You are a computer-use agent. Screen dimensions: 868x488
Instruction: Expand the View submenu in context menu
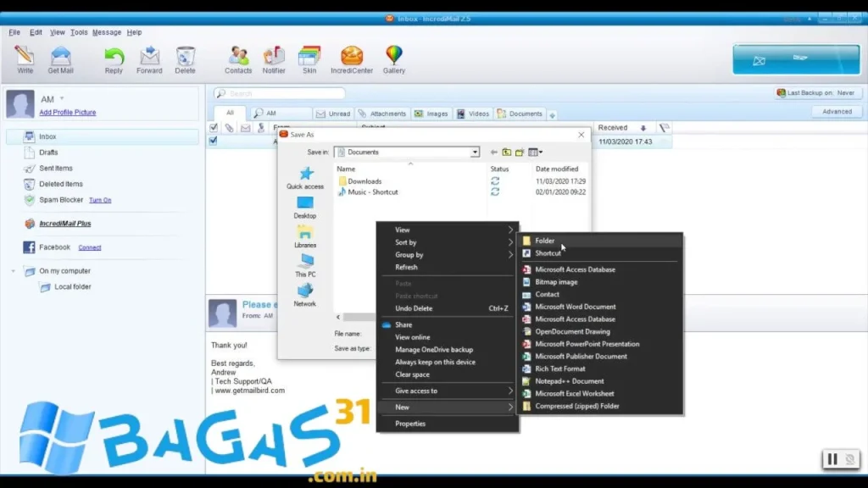[448, 230]
